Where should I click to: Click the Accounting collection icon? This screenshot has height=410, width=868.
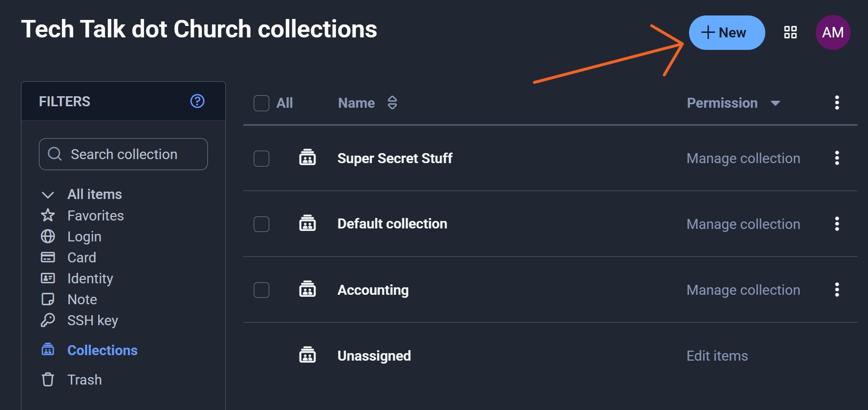(x=308, y=289)
